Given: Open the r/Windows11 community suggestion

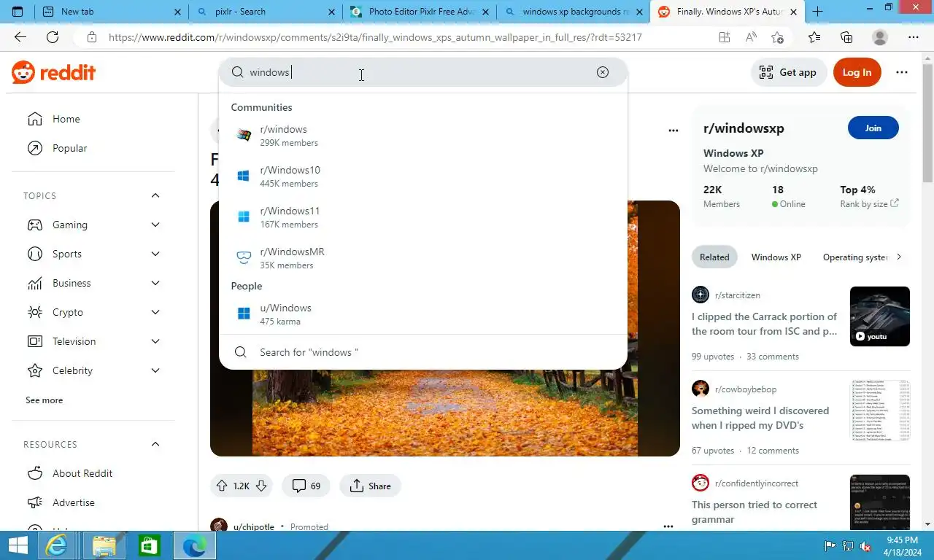Looking at the screenshot, I should [423, 217].
